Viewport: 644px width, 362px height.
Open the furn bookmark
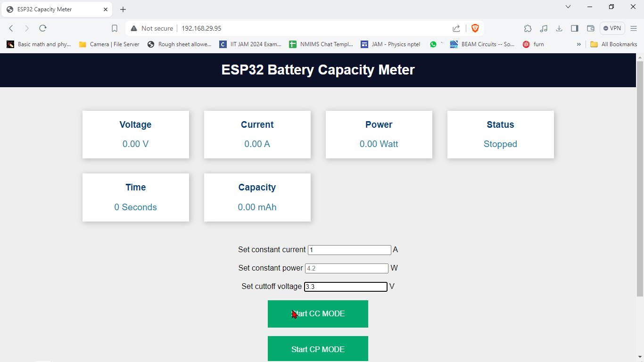[533, 44]
